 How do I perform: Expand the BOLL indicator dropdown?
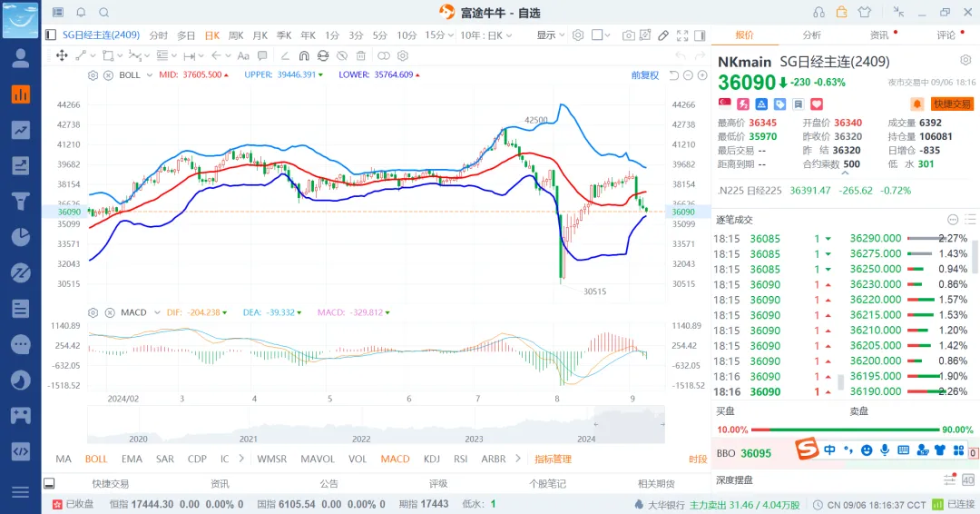pyautogui.click(x=150, y=75)
